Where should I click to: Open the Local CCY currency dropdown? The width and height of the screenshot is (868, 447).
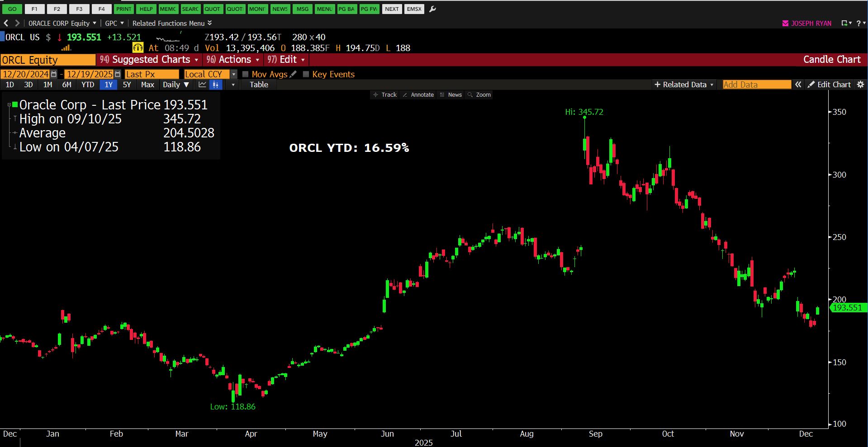tap(233, 74)
